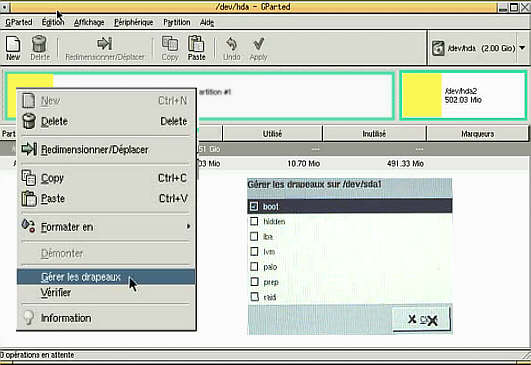Click the New partition toolbar icon
531x365 pixels.
(x=13, y=44)
